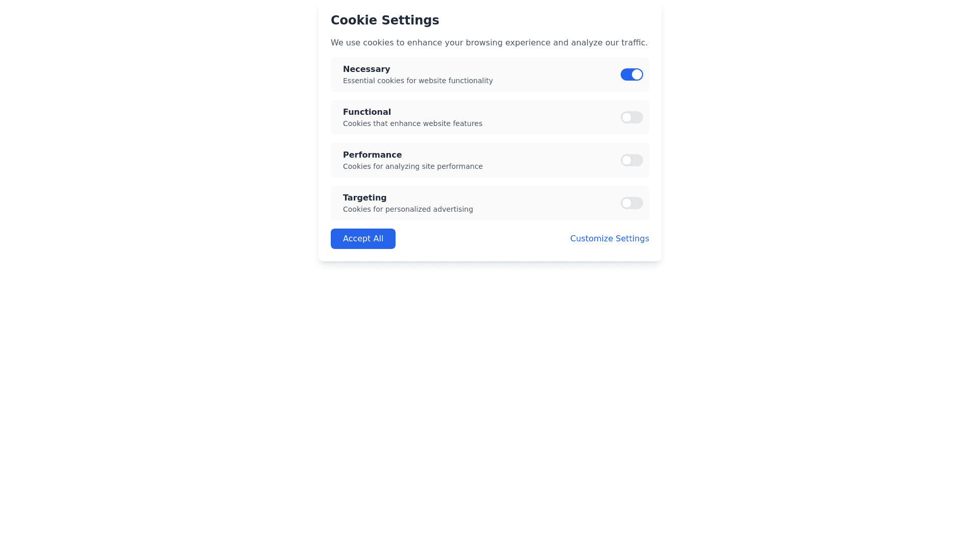Click the Performance label text
This screenshot has width=980, height=551.
point(372,155)
